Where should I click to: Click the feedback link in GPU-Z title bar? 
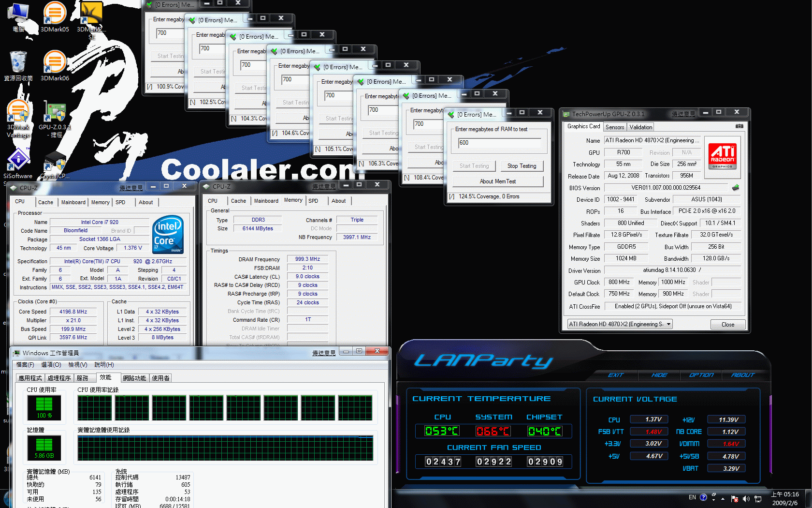click(683, 114)
